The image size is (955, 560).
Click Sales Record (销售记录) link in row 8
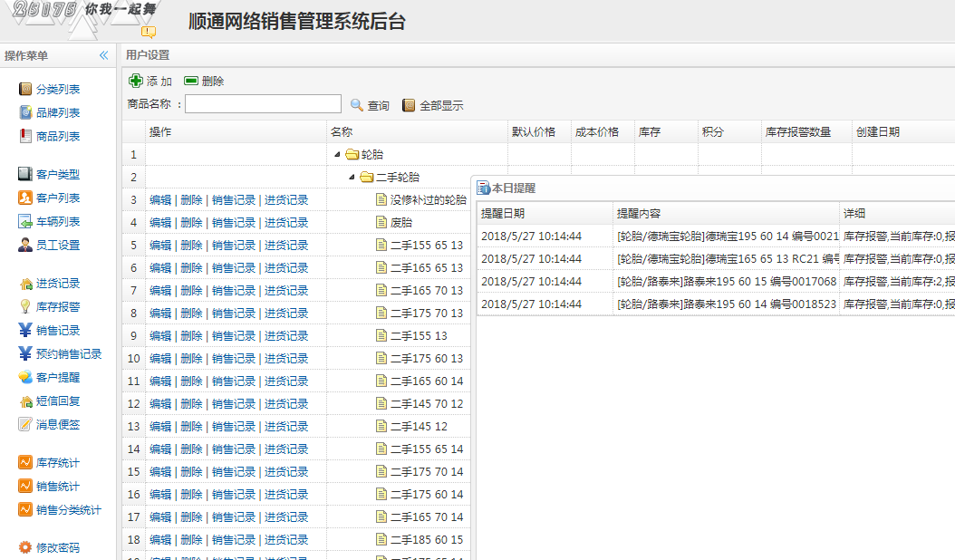[234, 313]
